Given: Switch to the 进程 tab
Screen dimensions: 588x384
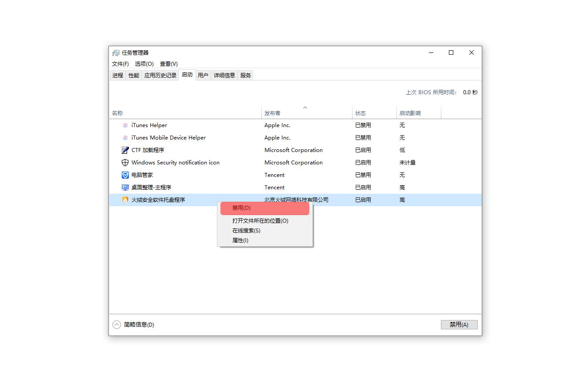Looking at the screenshot, I should [x=117, y=75].
